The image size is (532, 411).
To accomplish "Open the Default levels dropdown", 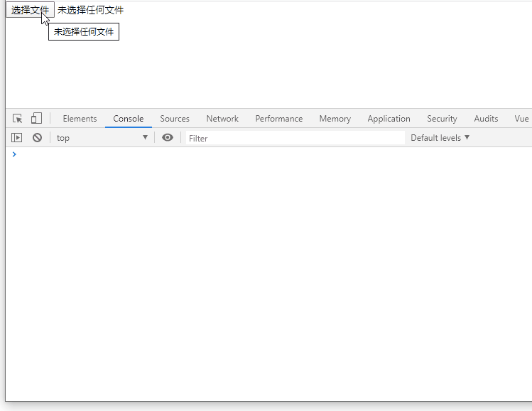I will pos(440,137).
